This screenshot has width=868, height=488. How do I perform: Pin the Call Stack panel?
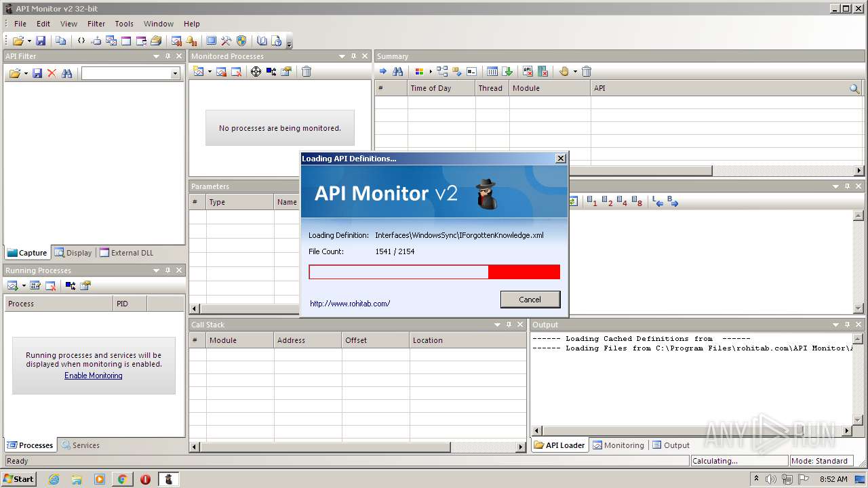tap(509, 325)
